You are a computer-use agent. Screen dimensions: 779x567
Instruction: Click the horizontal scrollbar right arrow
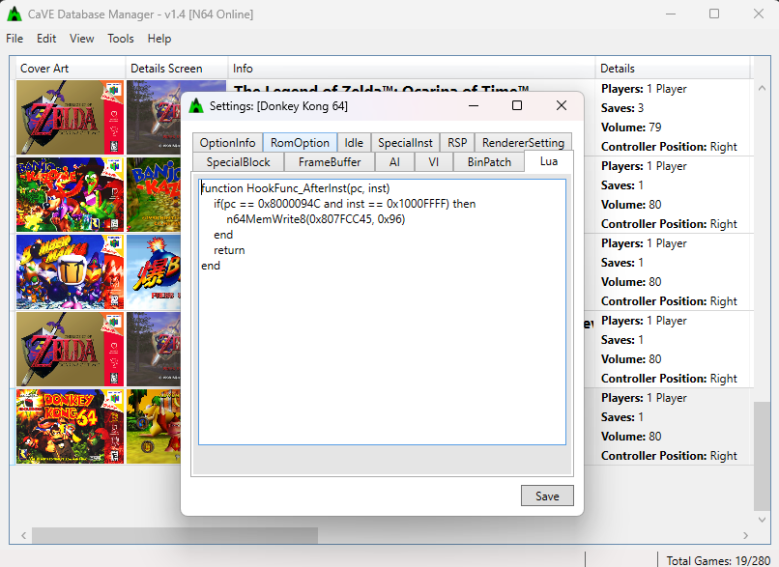[x=745, y=535]
